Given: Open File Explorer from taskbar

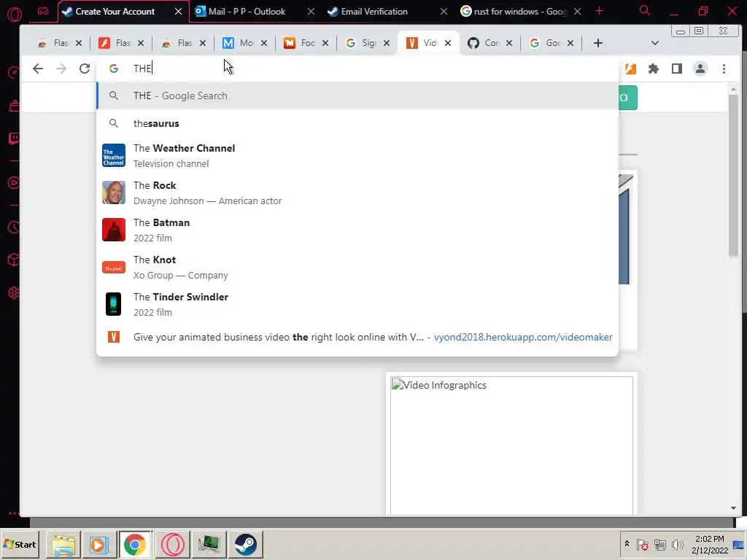Looking at the screenshot, I should click(63, 544).
